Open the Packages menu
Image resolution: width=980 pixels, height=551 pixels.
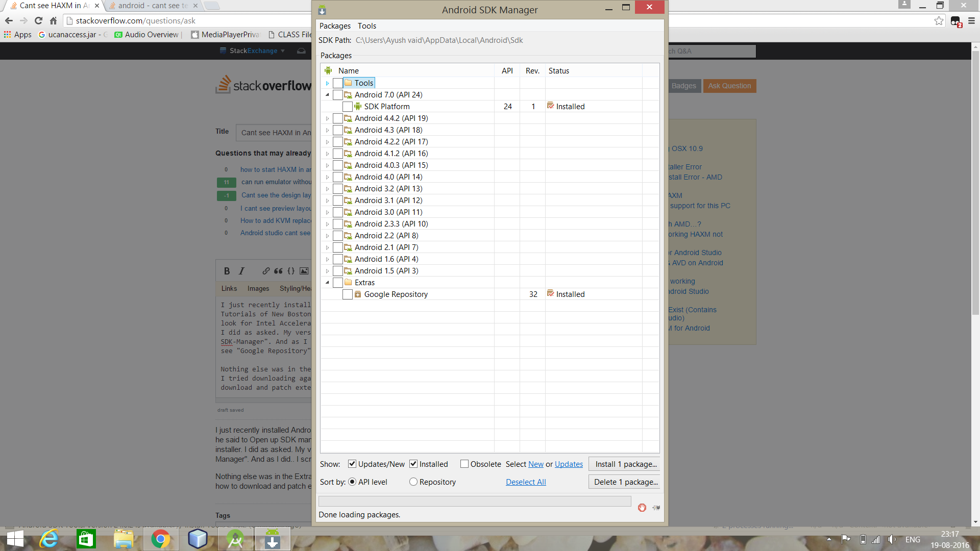tap(335, 26)
